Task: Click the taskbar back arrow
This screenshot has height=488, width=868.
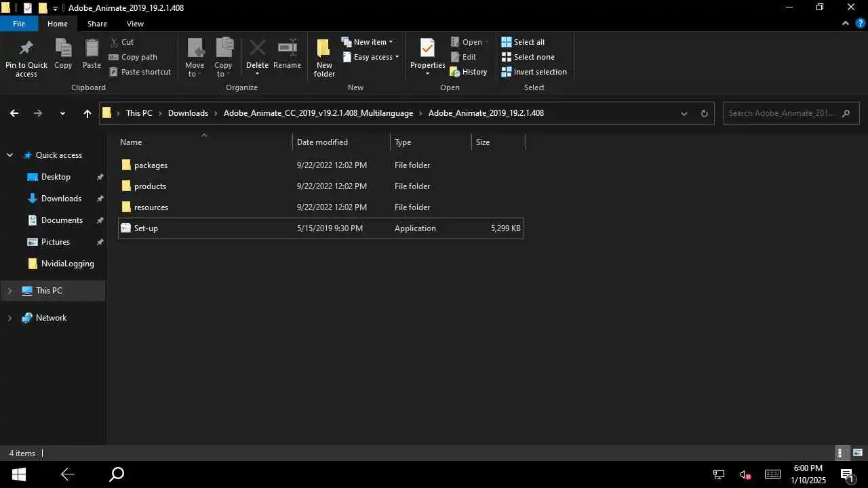Action: (x=68, y=474)
